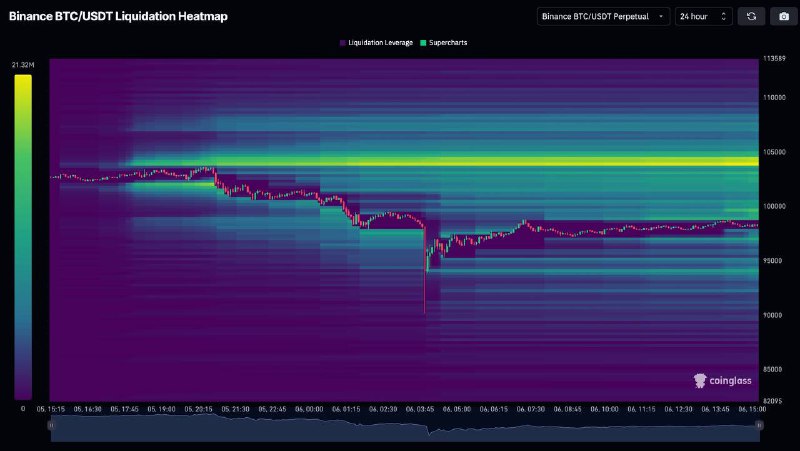Click the 82095 bottom price label
Viewport: 800px width, 451px height.
(772, 401)
